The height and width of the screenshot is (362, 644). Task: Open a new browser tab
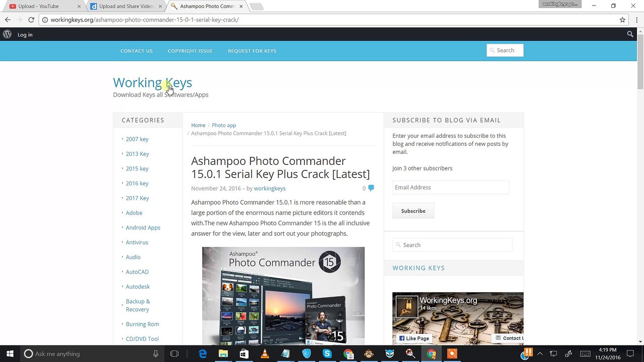256,7
